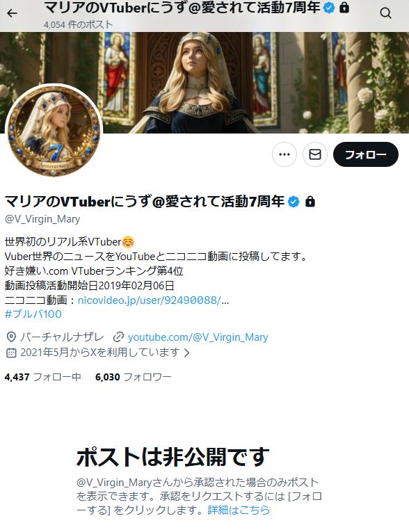Screen dimensions: 409x532
Task: Go back using the left arrow icon
Action: (x=12, y=13)
